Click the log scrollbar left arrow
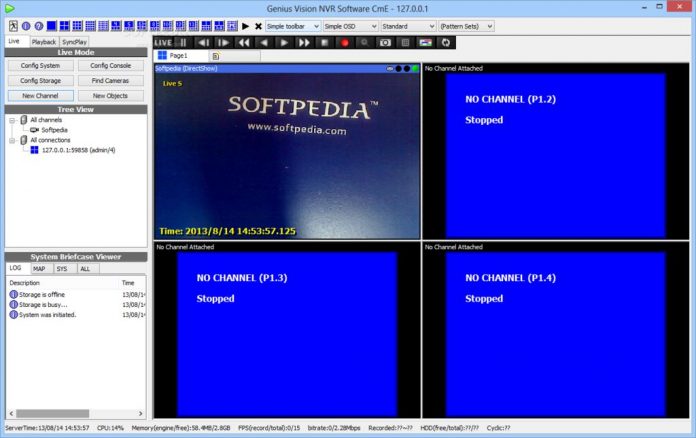The image size is (696, 438). 12,414
